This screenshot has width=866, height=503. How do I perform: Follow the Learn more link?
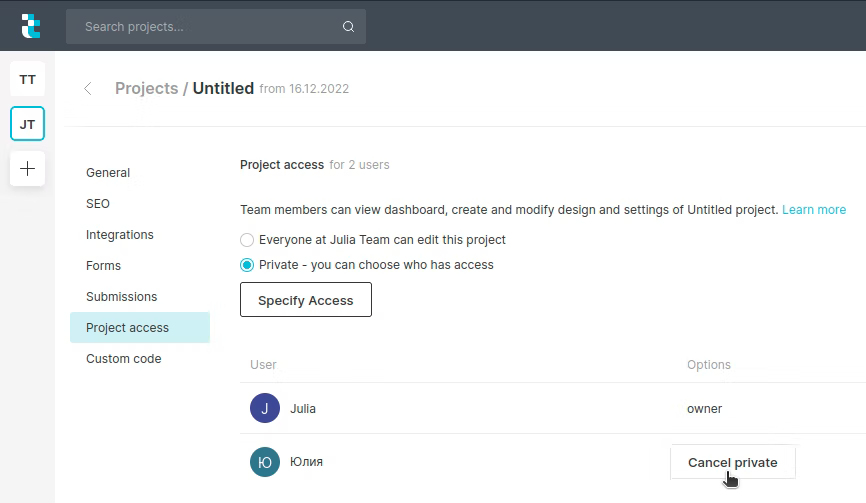[814, 210]
